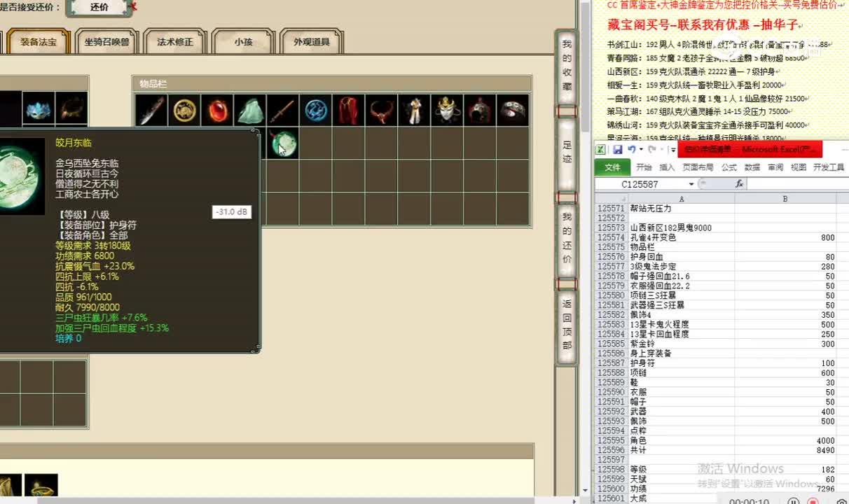Select the dagger item in the 物品栏 inventory
Viewport: 849px width, 504px height.
pos(151,110)
